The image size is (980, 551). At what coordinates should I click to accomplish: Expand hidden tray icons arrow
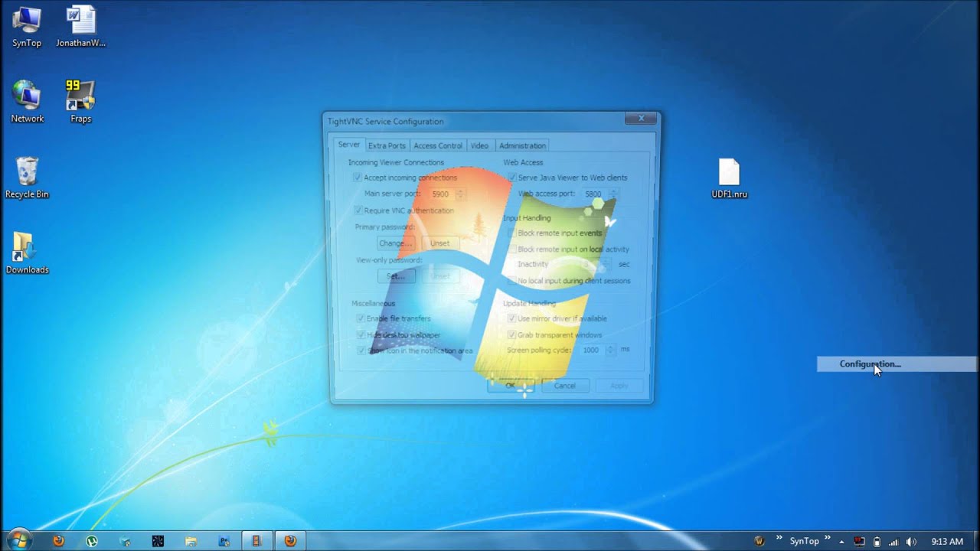(x=841, y=542)
